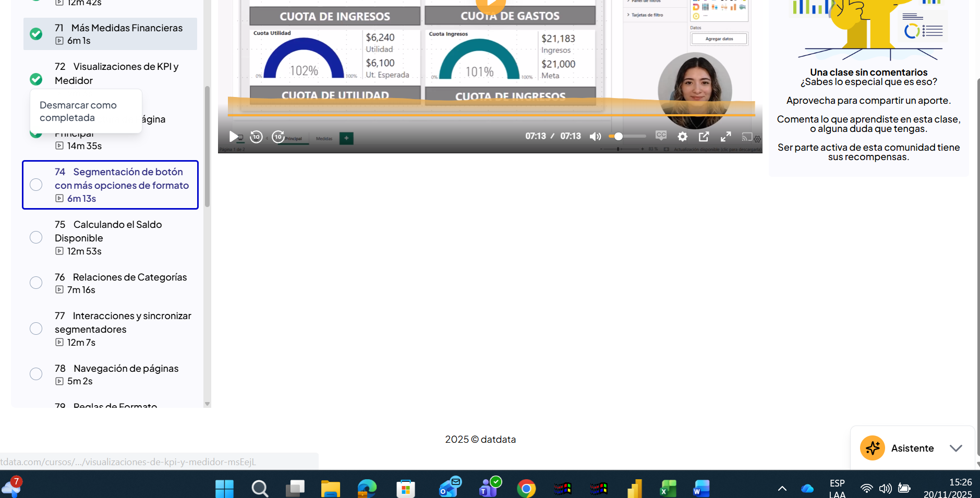Mark lesson 74 as completed
Screen dimensions: 980x498
pos(36,185)
